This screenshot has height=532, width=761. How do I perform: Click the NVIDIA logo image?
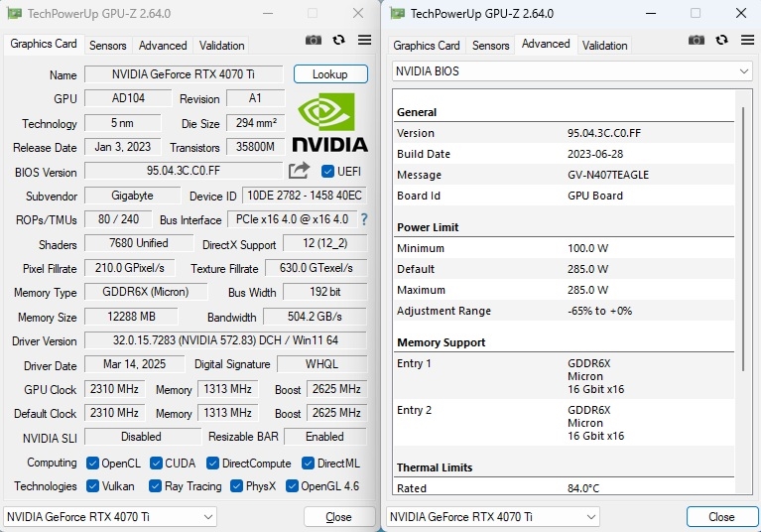329,122
